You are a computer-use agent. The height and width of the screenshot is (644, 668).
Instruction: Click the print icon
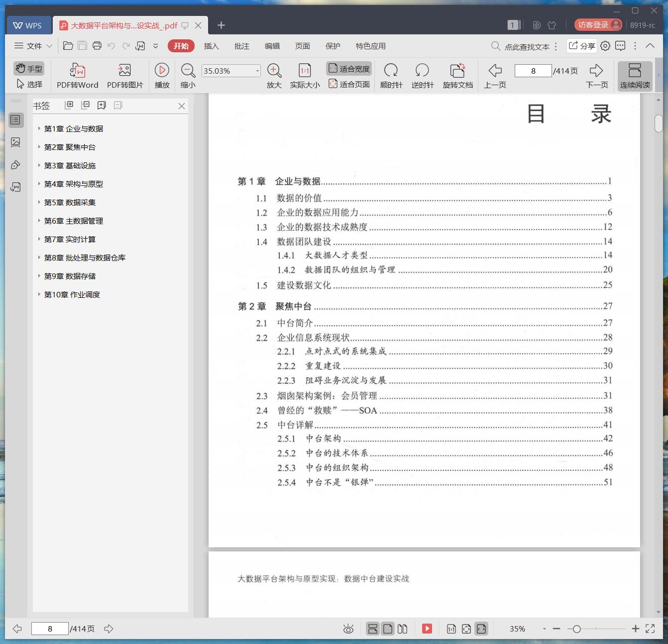pos(97,46)
